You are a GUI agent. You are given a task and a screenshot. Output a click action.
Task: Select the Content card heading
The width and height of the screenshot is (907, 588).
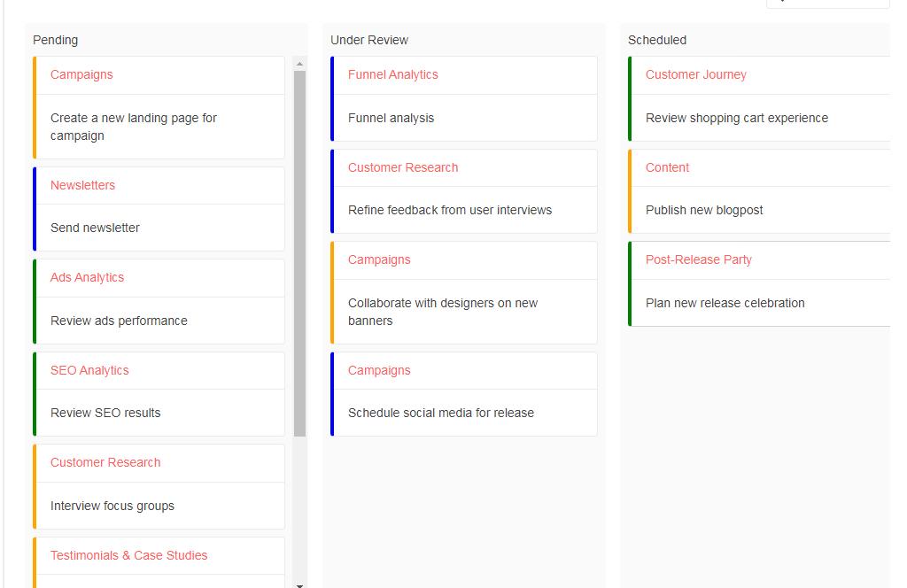pyautogui.click(x=667, y=167)
